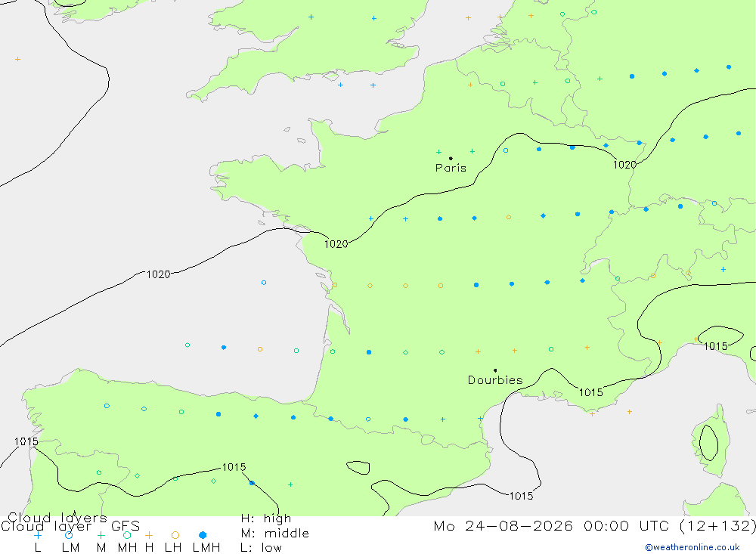The width and height of the screenshot is (756, 554).
Task: Click the 'LH' legend abbreviation label
Action: tap(173, 548)
